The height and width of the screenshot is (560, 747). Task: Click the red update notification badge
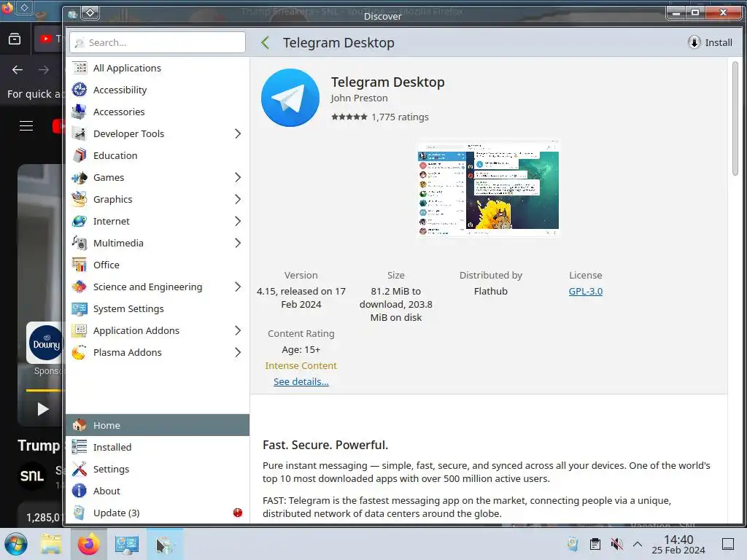pyautogui.click(x=238, y=513)
